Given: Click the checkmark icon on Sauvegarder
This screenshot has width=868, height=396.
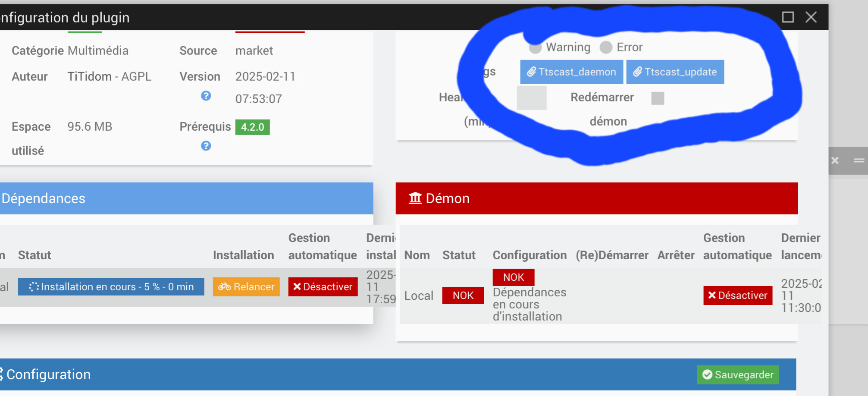Looking at the screenshot, I should click(707, 374).
